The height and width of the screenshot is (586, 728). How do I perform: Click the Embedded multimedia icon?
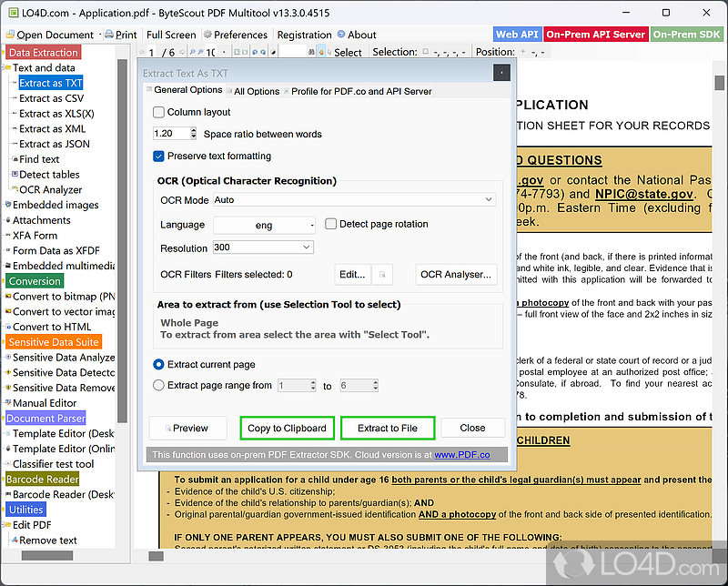pyautogui.click(x=8, y=266)
